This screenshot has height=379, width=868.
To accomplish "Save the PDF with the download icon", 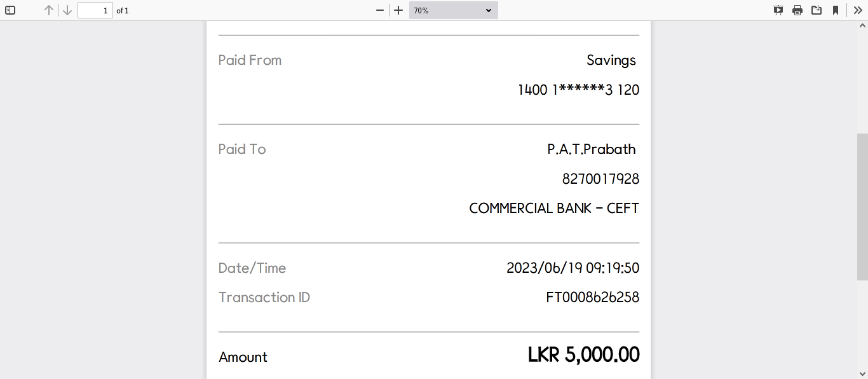I will (x=817, y=10).
